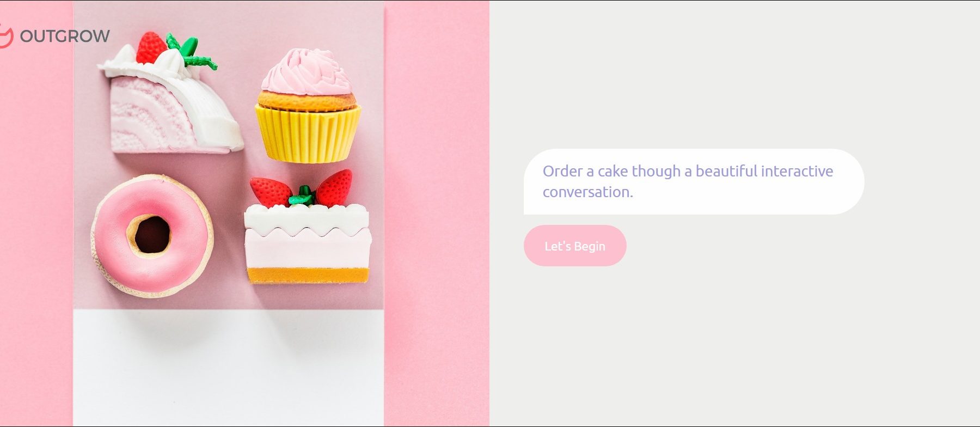Click the donut's center hole
980x427 pixels.
click(152, 234)
